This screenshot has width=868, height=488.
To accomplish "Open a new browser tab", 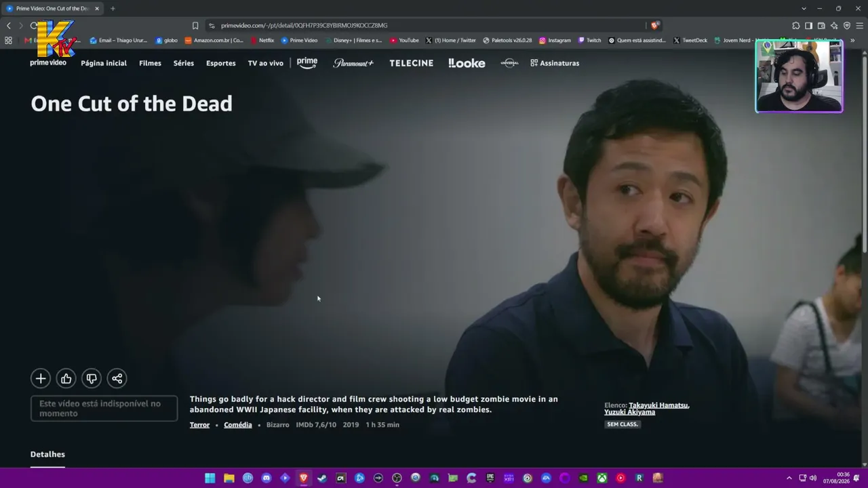I will [x=113, y=9].
